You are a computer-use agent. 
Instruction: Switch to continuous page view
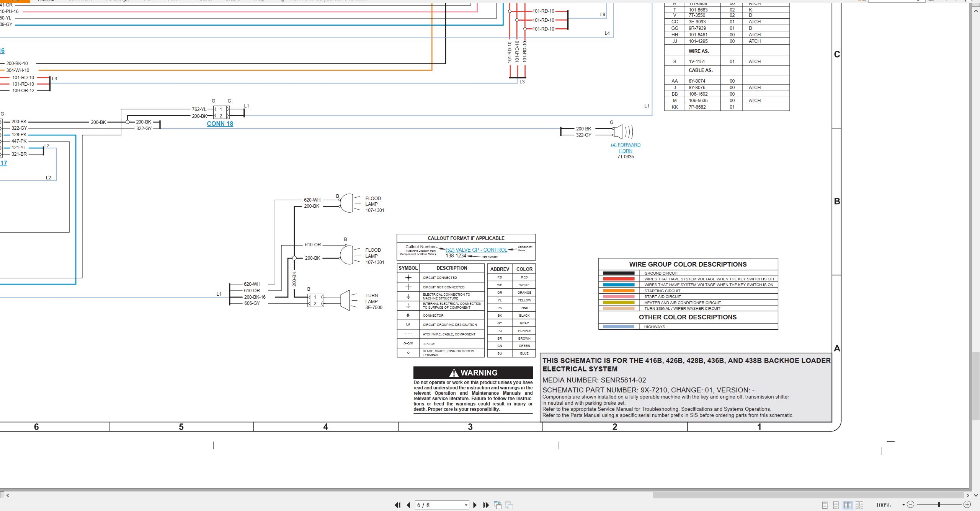(x=836, y=505)
